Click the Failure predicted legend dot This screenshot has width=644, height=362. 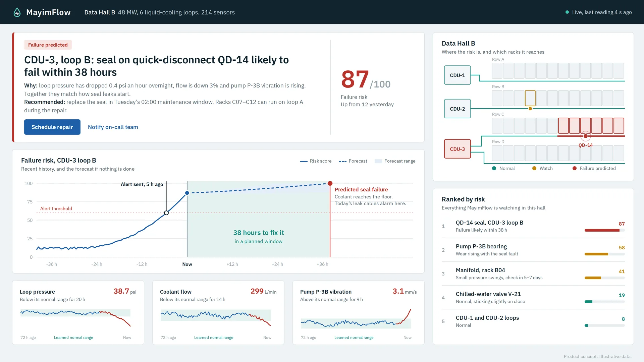575,168
